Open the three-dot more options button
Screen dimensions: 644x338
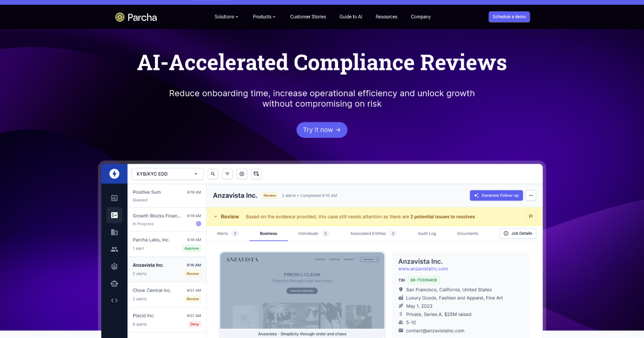pyautogui.click(x=531, y=195)
